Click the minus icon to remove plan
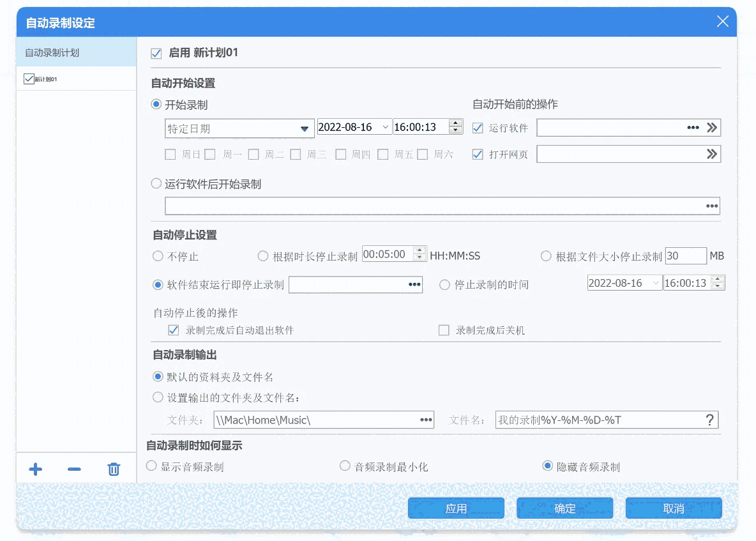This screenshot has width=756, height=541. [74, 469]
